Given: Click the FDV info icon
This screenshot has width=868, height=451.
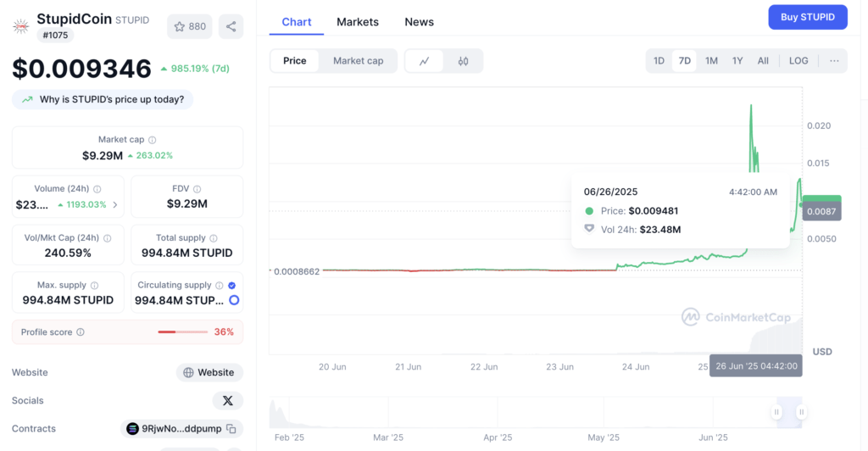Looking at the screenshot, I should [197, 189].
